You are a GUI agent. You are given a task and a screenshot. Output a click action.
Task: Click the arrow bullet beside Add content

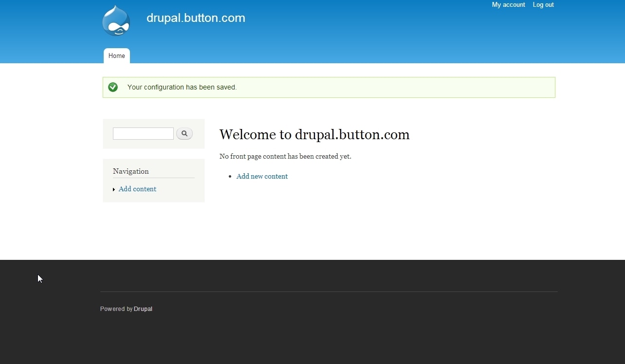coord(114,189)
